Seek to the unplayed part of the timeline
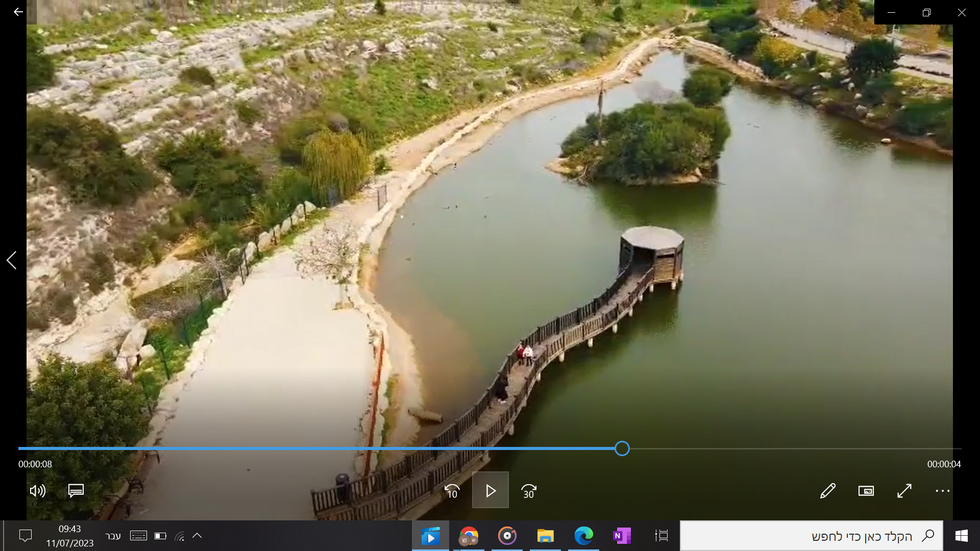Image resolution: width=980 pixels, height=551 pixels. (x=795, y=448)
